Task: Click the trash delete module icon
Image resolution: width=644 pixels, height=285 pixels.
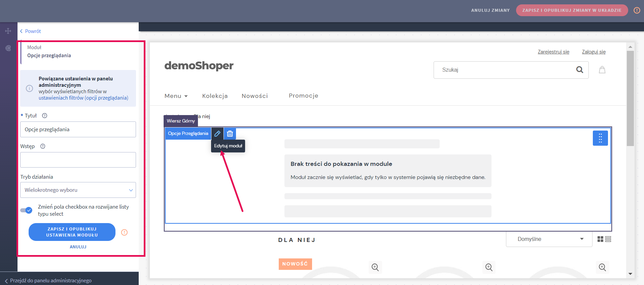Action: (x=230, y=134)
